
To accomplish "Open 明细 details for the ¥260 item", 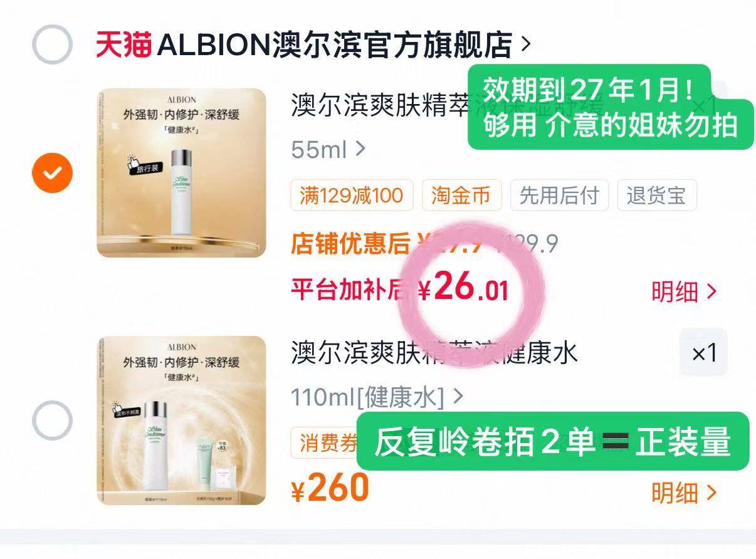I will (x=684, y=493).
